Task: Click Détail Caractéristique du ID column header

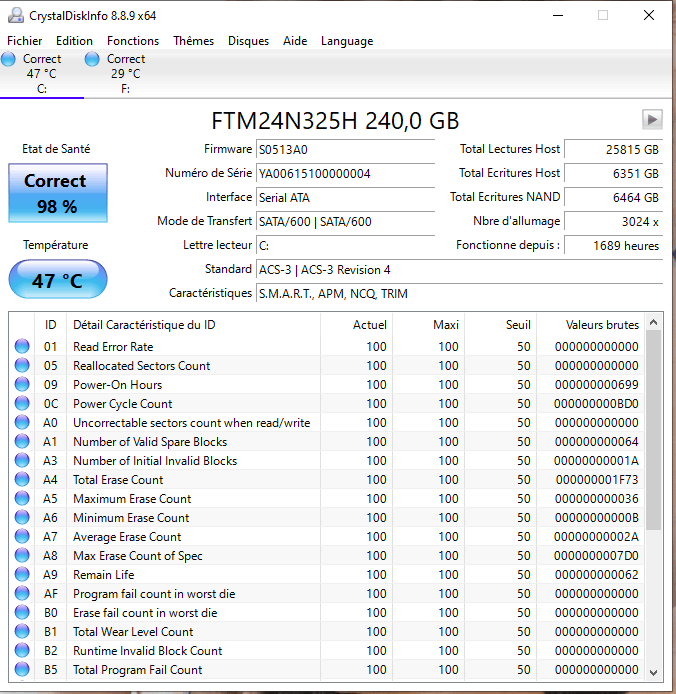Action: [x=193, y=325]
